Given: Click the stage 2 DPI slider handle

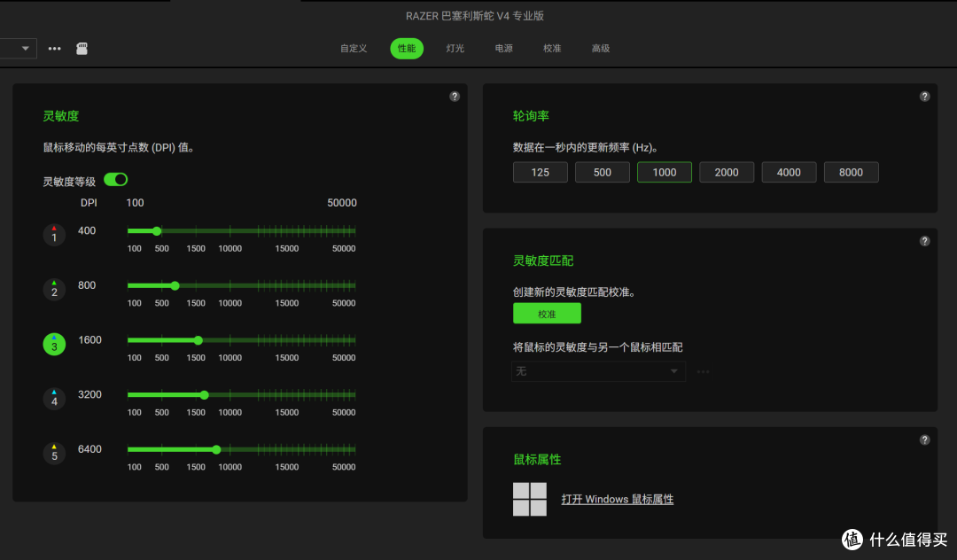Looking at the screenshot, I should [x=175, y=285].
